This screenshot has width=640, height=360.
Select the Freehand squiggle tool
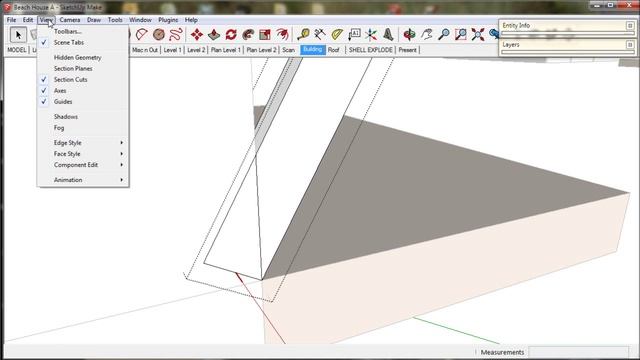pos(176,35)
